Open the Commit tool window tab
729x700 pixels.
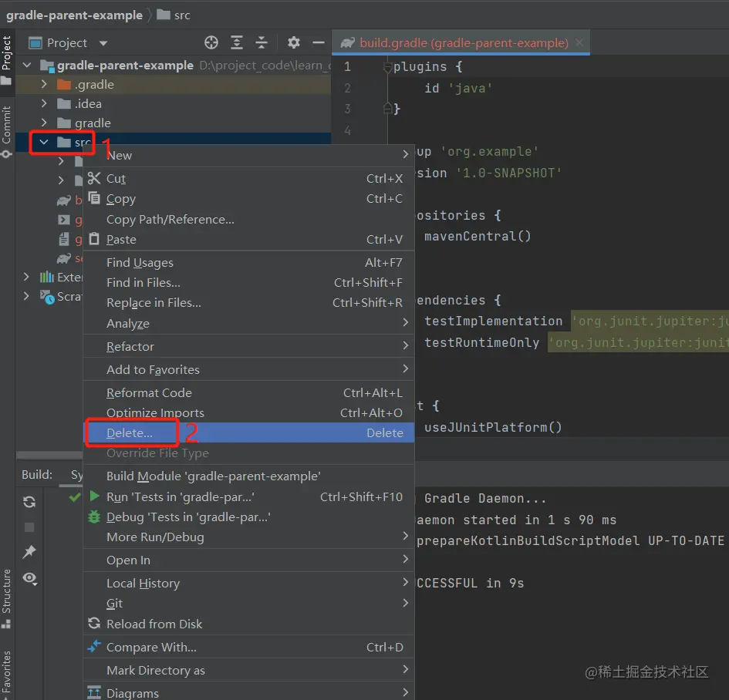pyautogui.click(x=6, y=132)
